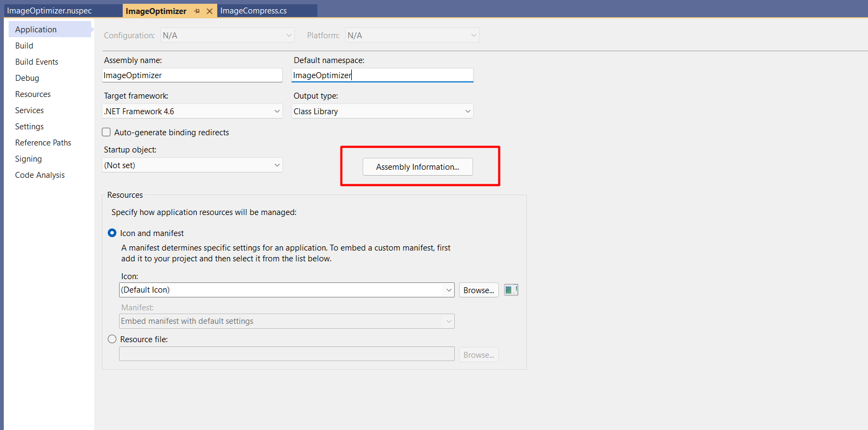Pin the ImageOptimizer tab
Image resolution: width=868 pixels, height=430 pixels.
click(x=197, y=11)
